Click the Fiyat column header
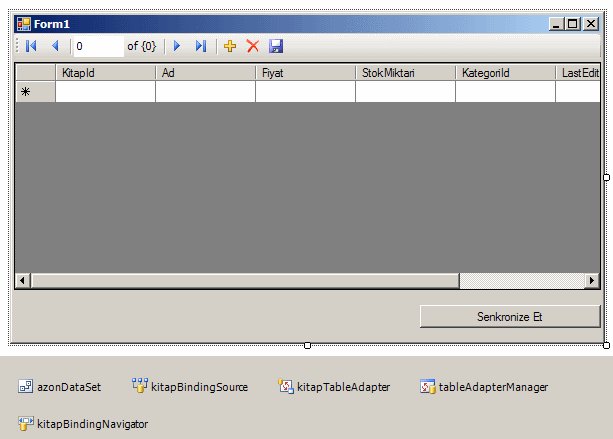The height and width of the screenshot is (439, 613). (x=305, y=72)
